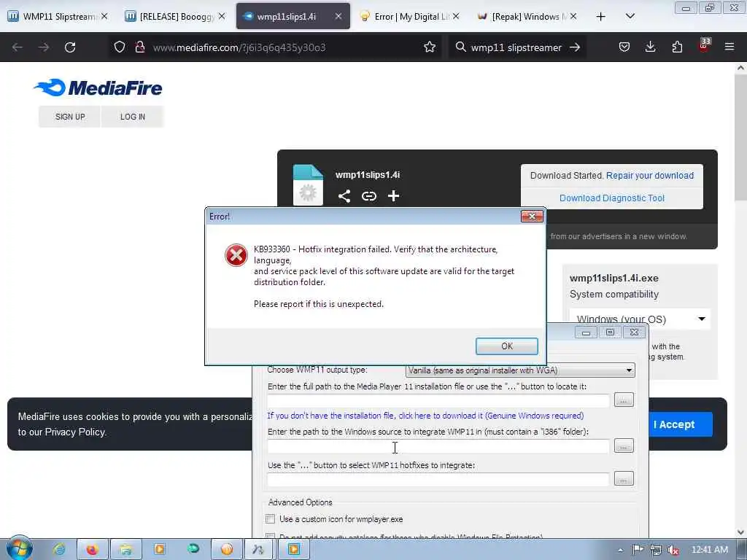
Task: Click OK in the Error dialog
Action: point(506,346)
